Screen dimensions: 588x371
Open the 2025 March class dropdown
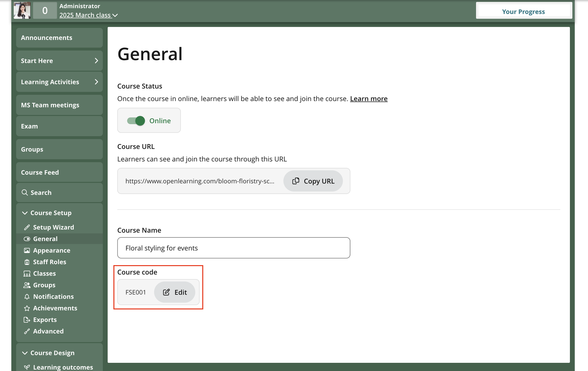coord(89,15)
